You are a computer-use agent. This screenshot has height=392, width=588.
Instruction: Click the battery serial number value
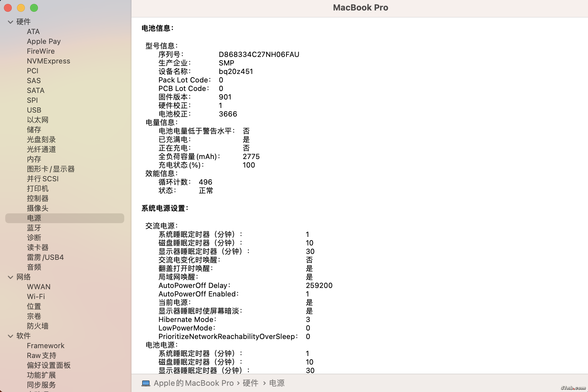(259, 54)
